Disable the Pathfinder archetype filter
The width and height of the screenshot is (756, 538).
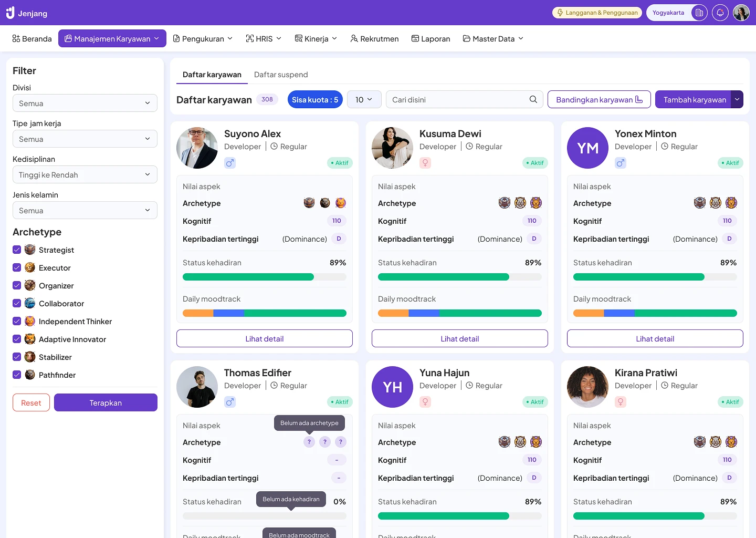pos(17,375)
